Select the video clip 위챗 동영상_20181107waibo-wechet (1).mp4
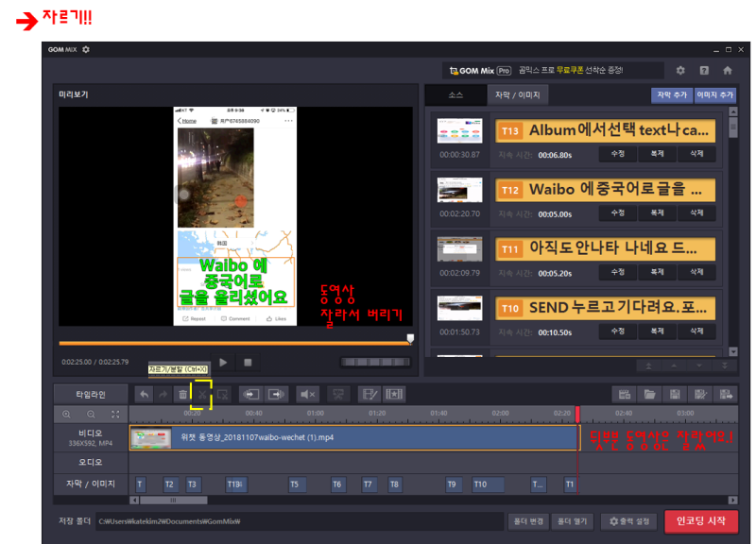This screenshot has width=756, height=544. [x=354, y=437]
